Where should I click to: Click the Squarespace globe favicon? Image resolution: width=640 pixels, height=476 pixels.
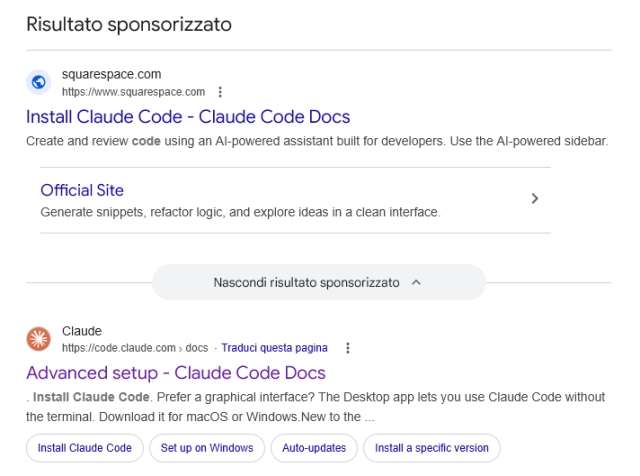pos(38,83)
